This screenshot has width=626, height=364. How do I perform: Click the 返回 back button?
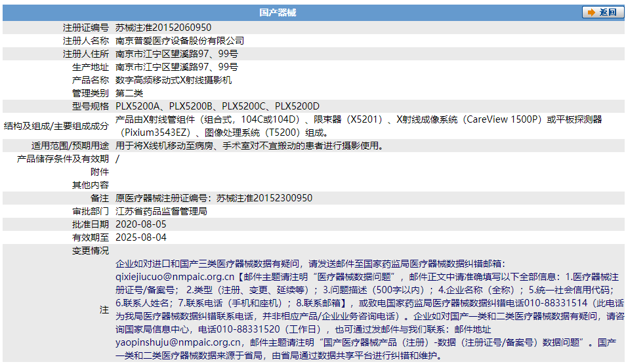tap(602, 12)
